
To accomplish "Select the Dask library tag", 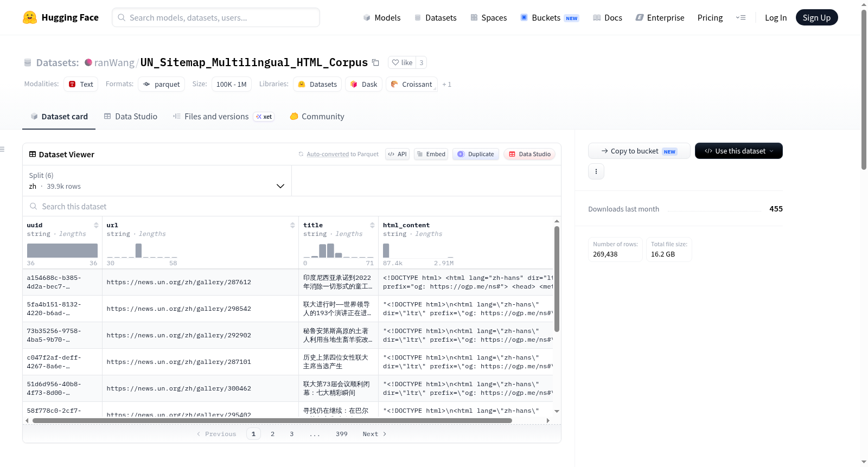I will click(363, 84).
